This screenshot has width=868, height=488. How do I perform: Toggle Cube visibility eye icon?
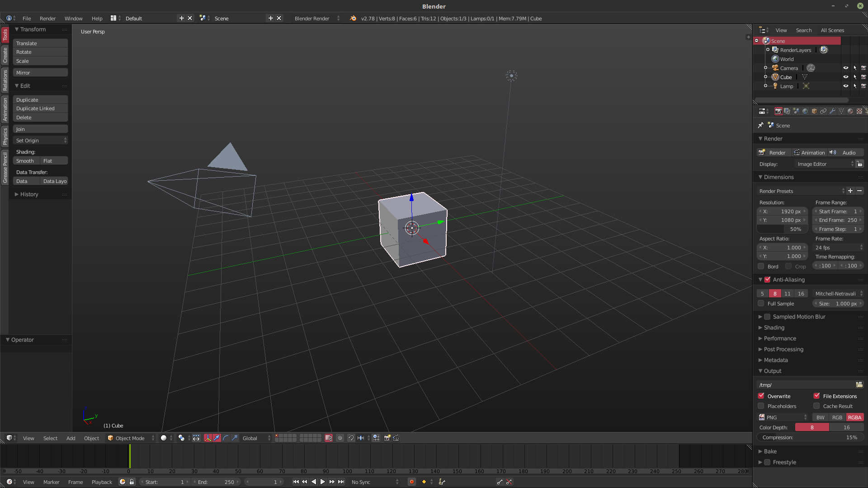click(x=845, y=77)
